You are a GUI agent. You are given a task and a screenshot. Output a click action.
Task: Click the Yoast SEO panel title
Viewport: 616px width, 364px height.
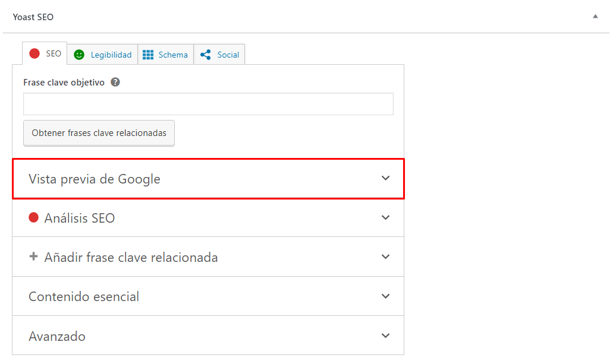coord(33,17)
